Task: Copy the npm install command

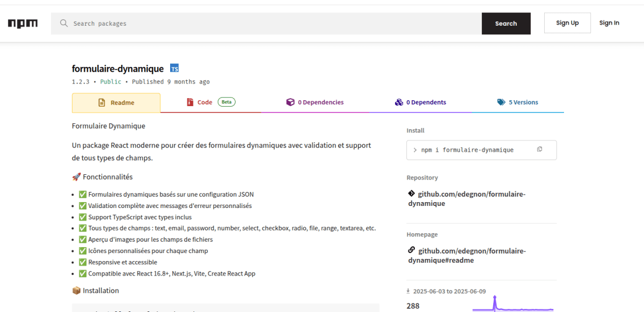Action: (x=539, y=150)
